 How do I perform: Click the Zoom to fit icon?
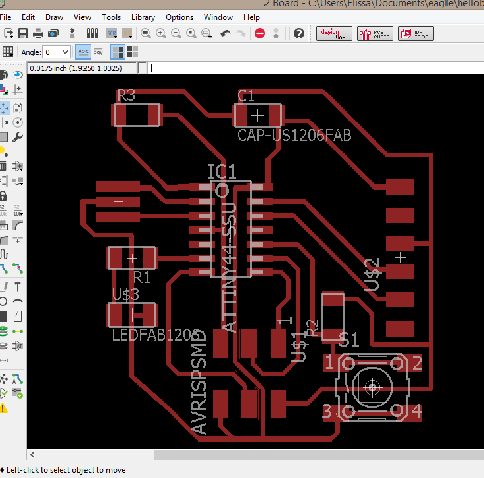click(146, 33)
